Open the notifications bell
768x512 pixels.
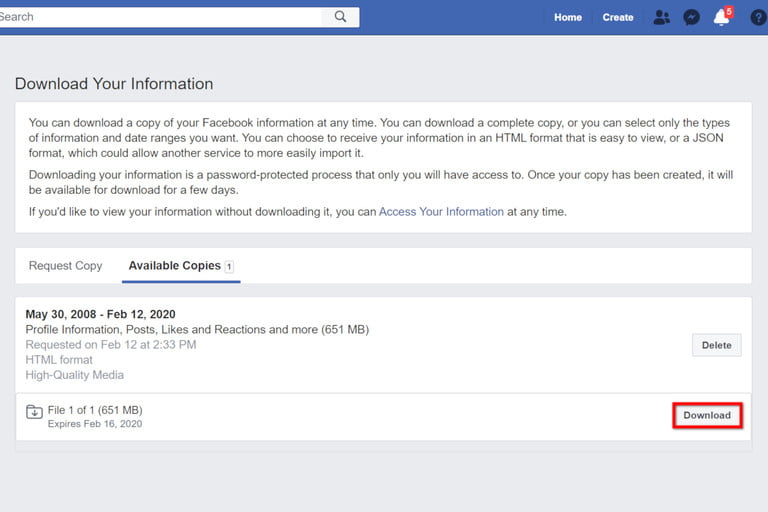pos(720,18)
